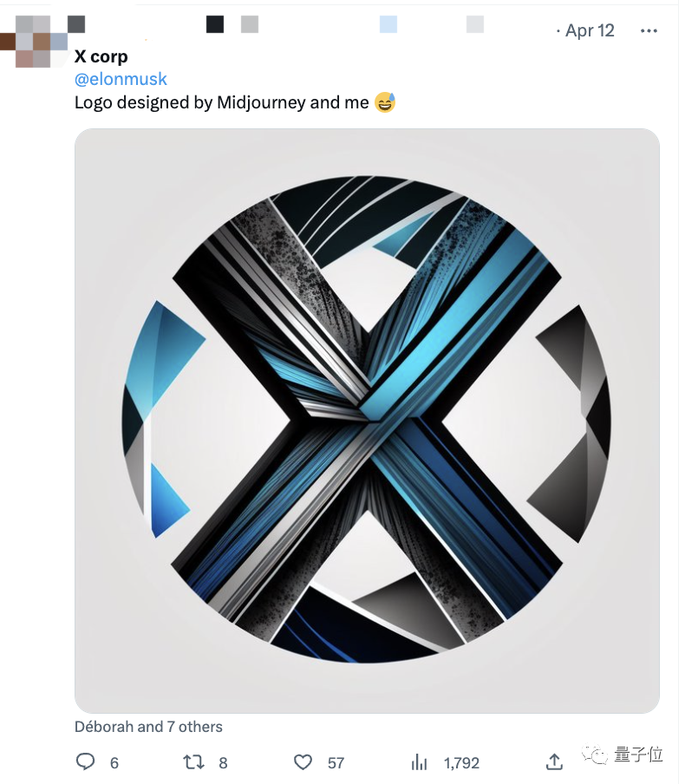Open view analytics bar chart icon
685x784 pixels.
click(420, 762)
